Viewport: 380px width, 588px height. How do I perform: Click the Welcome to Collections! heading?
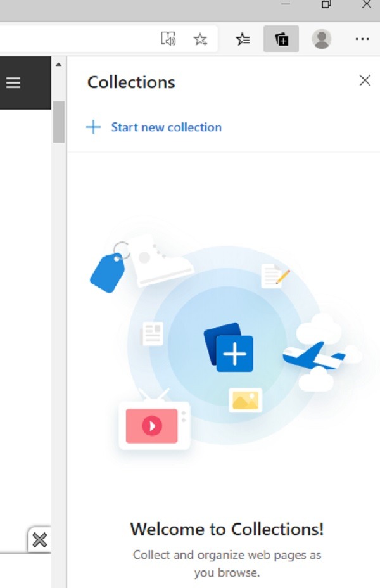pos(227,529)
